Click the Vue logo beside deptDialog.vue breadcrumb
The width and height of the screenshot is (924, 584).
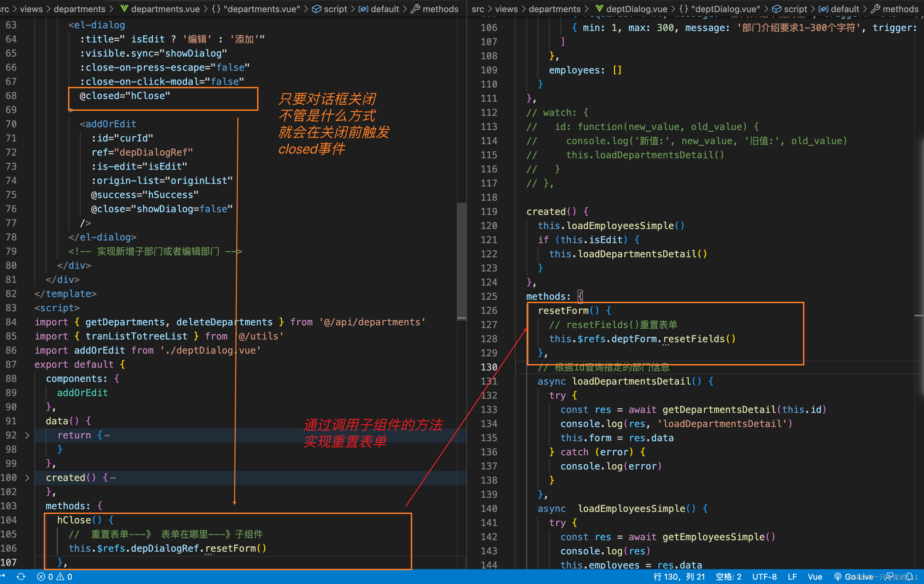pyautogui.click(x=599, y=8)
